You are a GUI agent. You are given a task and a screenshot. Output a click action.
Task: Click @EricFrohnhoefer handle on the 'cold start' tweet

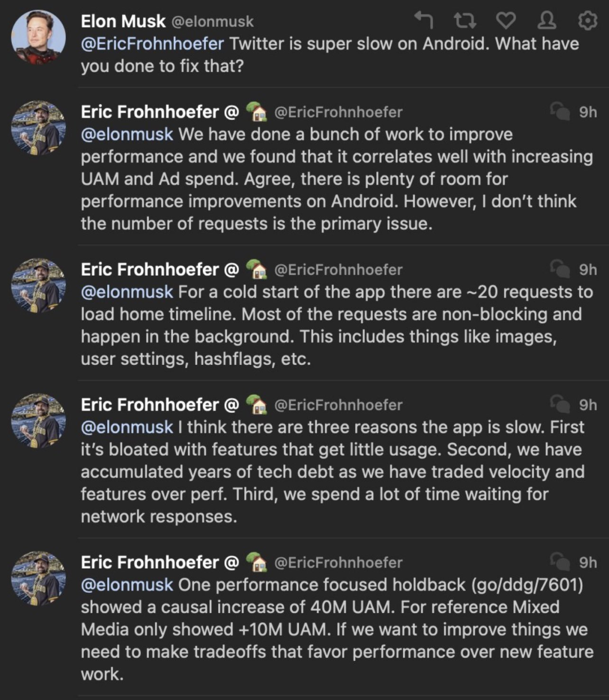(338, 270)
